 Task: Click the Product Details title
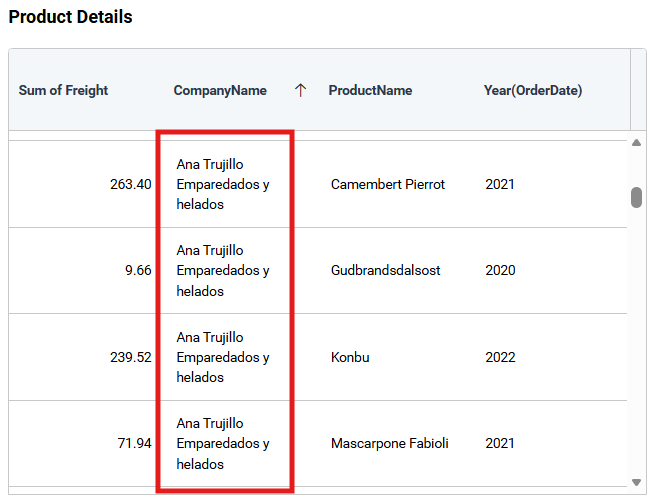(70, 17)
